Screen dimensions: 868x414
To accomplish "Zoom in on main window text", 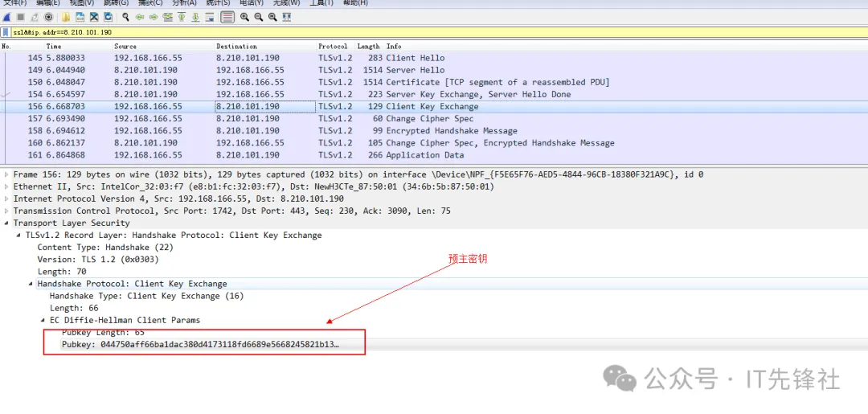I will (x=244, y=17).
